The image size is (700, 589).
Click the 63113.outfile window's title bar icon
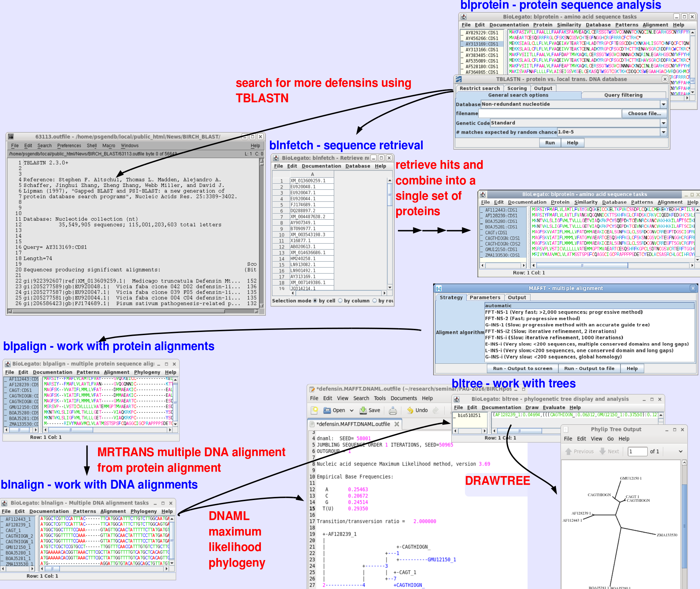(x=11, y=137)
